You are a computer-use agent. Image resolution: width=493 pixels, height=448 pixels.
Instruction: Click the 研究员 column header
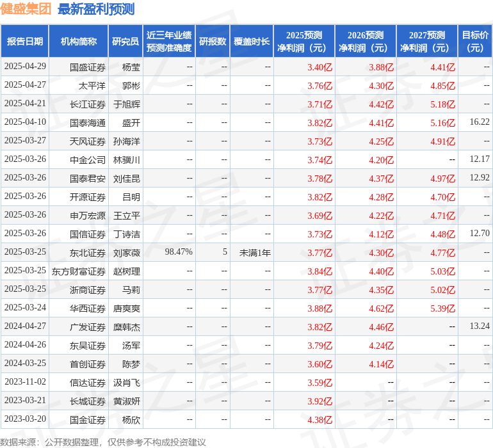pos(125,41)
